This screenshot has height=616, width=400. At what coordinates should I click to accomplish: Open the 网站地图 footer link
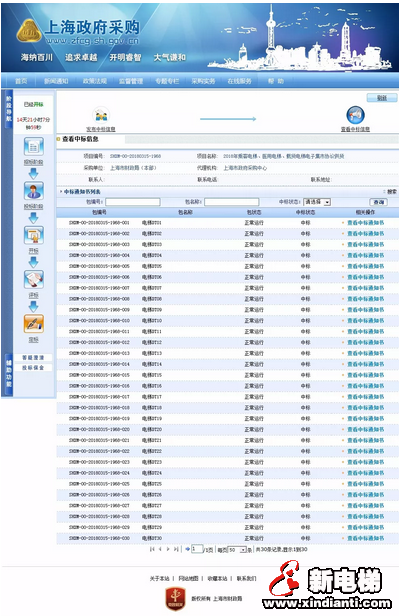click(188, 579)
